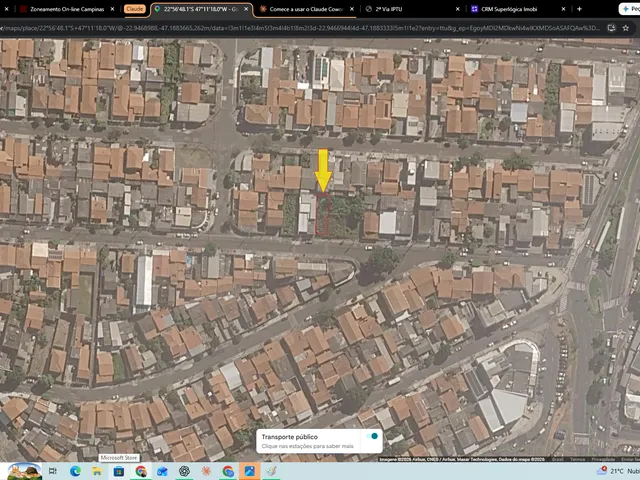Open Task View from the taskbar
640x480 pixels.
click(53, 471)
